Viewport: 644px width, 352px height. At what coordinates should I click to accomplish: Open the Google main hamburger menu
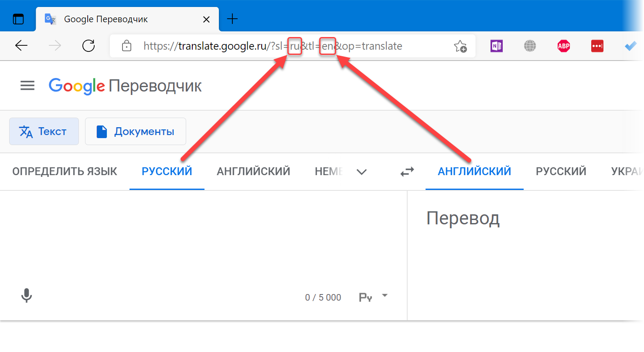(x=27, y=86)
